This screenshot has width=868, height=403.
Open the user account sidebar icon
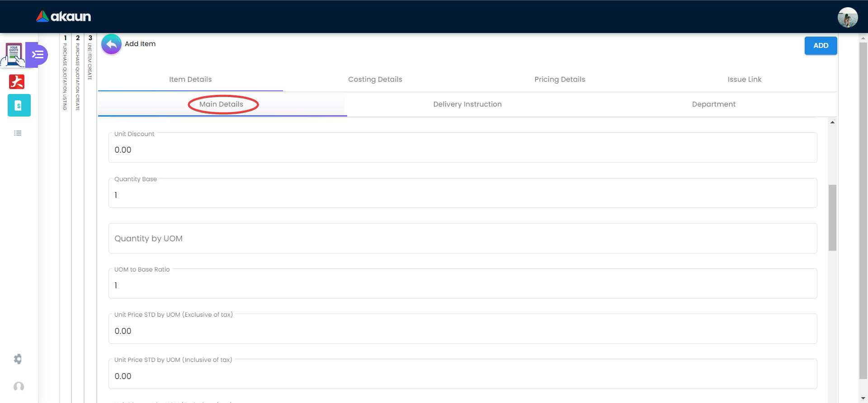[19, 386]
